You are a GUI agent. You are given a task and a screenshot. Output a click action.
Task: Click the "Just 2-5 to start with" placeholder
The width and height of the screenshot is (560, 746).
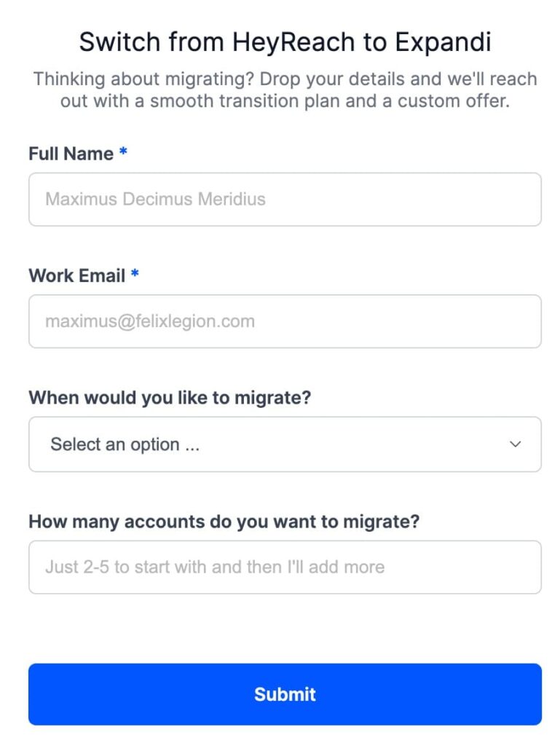pos(215,567)
